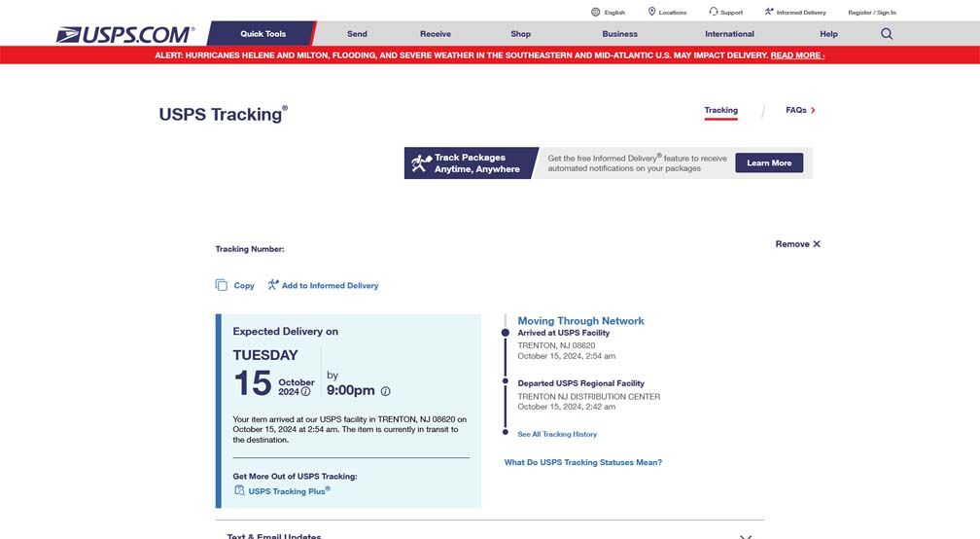Image resolution: width=980 pixels, height=539 pixels.
Task: Click info icon next to 9:00pm
Action: [385, 391]
